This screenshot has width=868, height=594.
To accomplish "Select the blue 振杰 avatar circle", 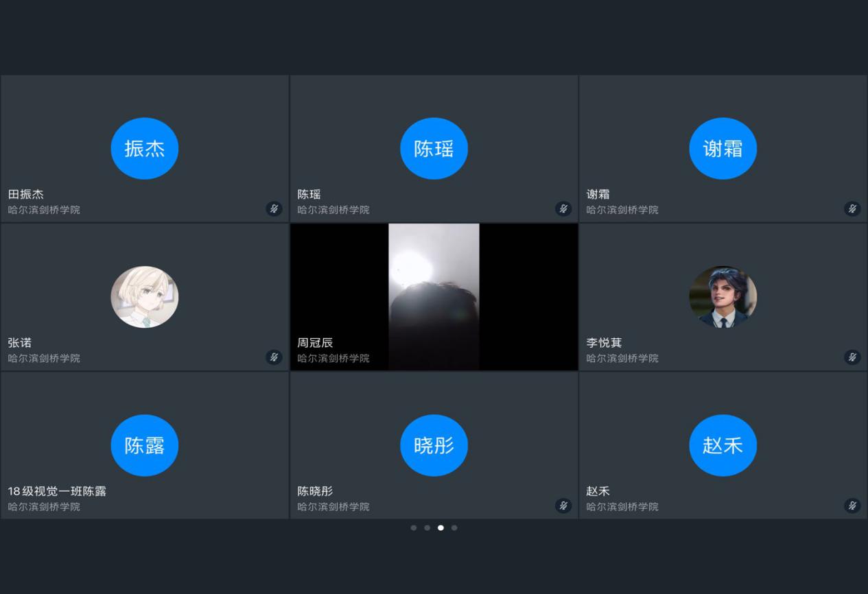I will point(145,148).
